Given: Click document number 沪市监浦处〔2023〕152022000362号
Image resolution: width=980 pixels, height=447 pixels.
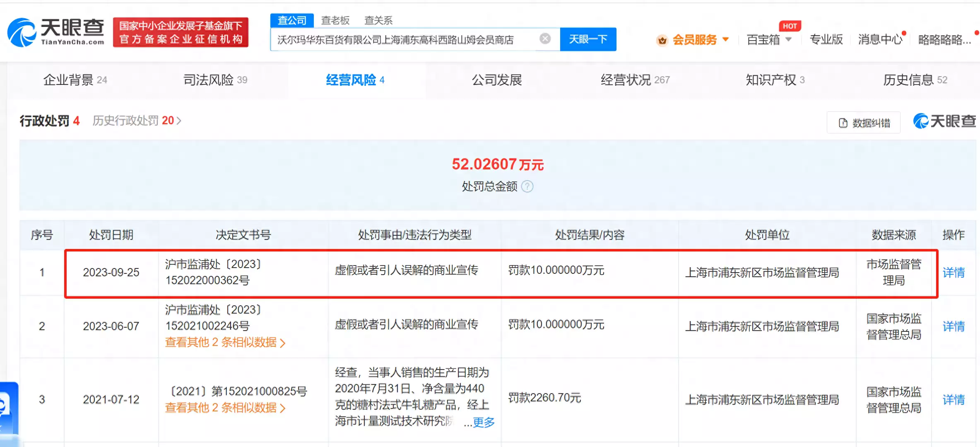Looking at the screenshot, I should (x=213, y=272).
